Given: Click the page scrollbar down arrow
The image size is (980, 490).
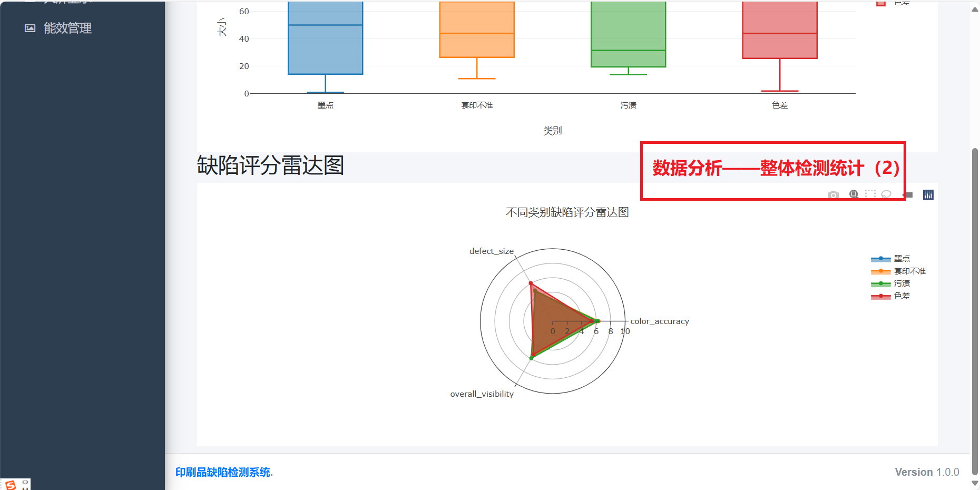Looking at the screenshot, I should [x=975, y=482].
